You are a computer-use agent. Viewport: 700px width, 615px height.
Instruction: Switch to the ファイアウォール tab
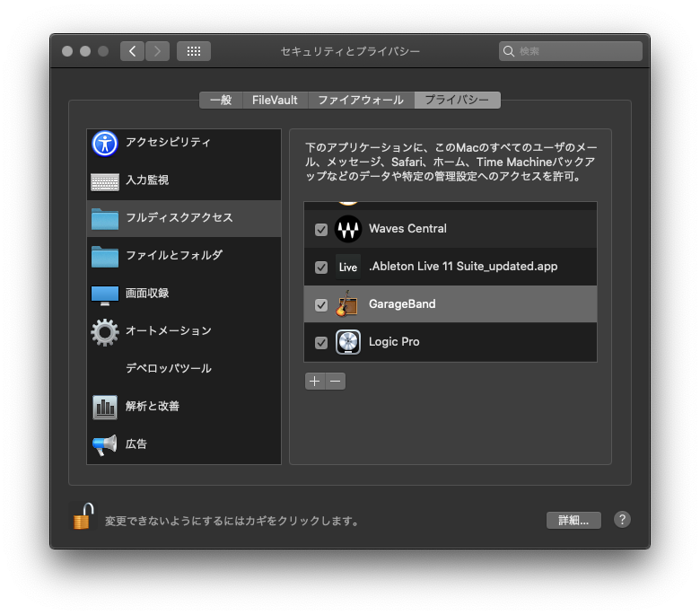pos(361,100)
